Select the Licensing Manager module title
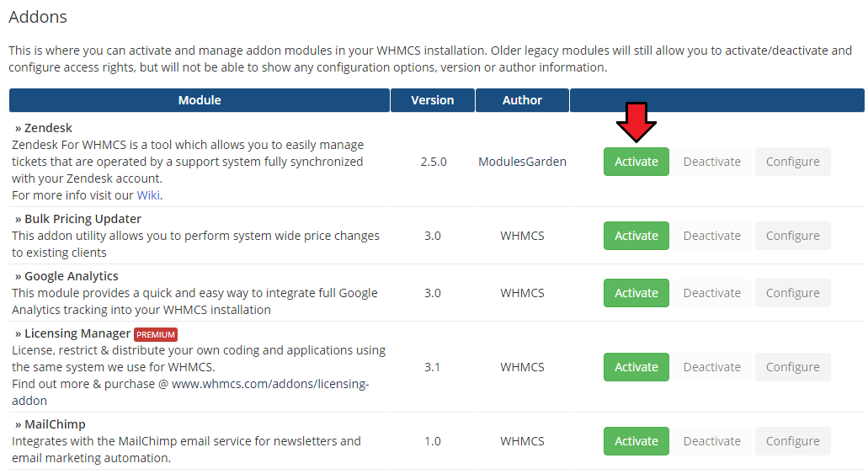The width and height of the screenshot is (868, 474). pos(77,333)
